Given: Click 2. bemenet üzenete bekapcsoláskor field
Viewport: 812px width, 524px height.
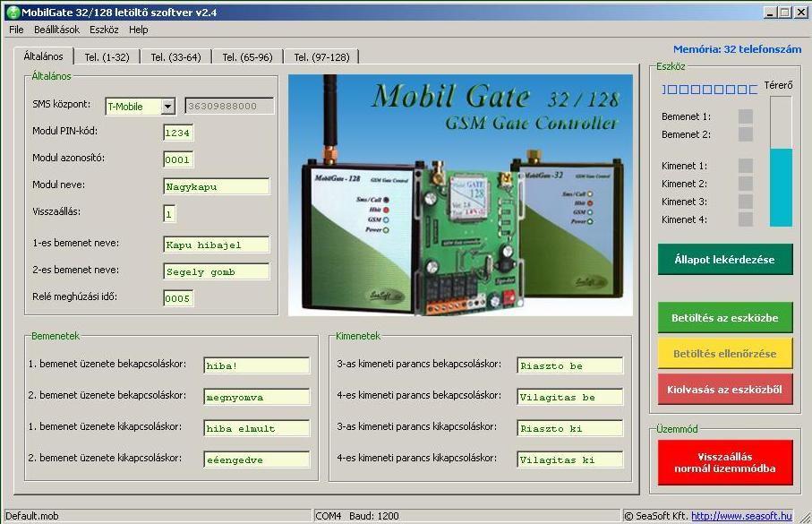Looking at the screenshot, I should pos(256,397).
